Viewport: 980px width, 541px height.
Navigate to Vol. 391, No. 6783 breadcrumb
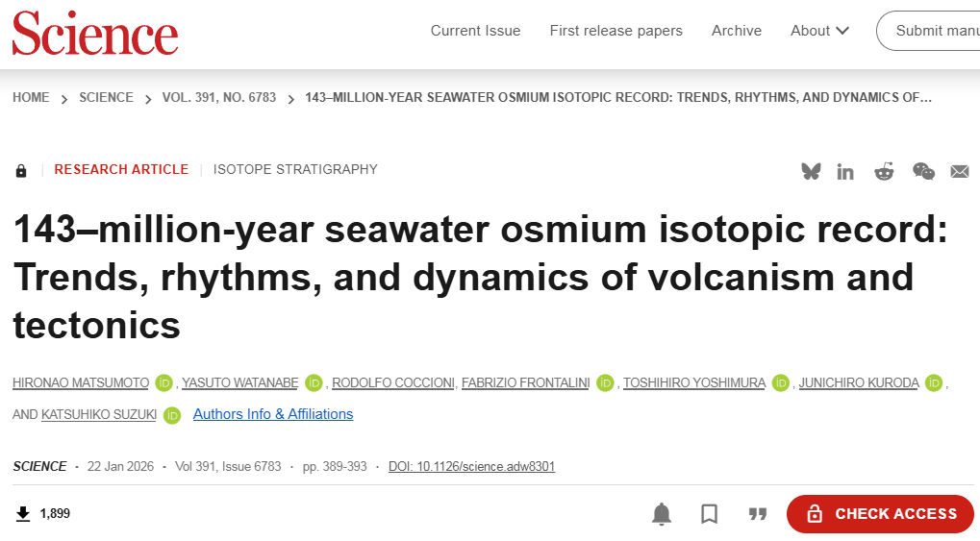click(x=218, y=97)
